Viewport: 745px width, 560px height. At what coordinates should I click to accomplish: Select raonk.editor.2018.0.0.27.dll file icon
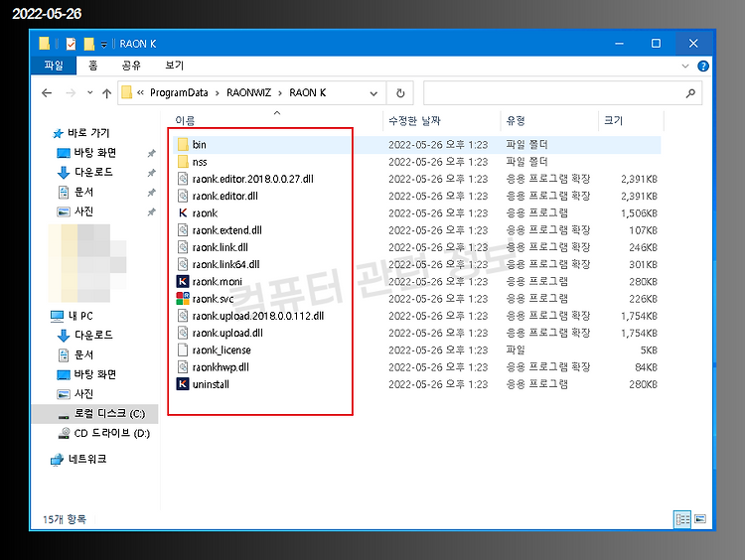click(x=183, y=179)
